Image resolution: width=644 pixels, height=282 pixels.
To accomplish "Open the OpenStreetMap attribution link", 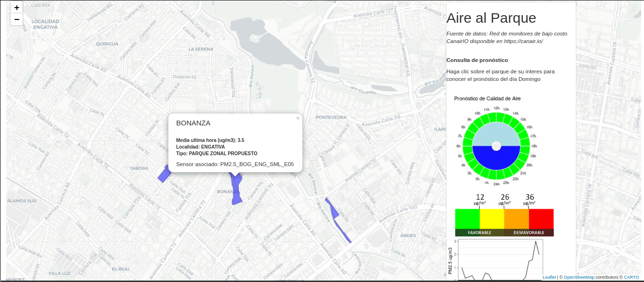I will coord(579,277).
